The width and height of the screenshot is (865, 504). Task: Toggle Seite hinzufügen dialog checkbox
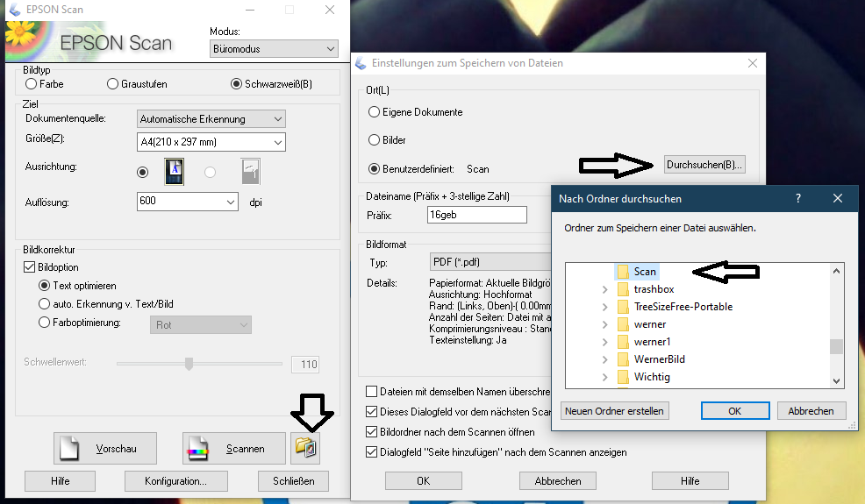tap(372, 452)
